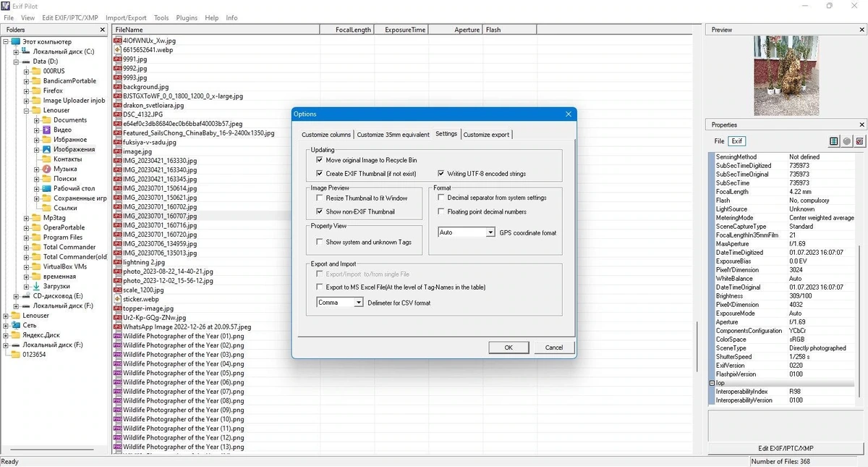868x467 pixels.
Task: Click the red-marked icon in Properties toolbar
Action: coord(859,141)
